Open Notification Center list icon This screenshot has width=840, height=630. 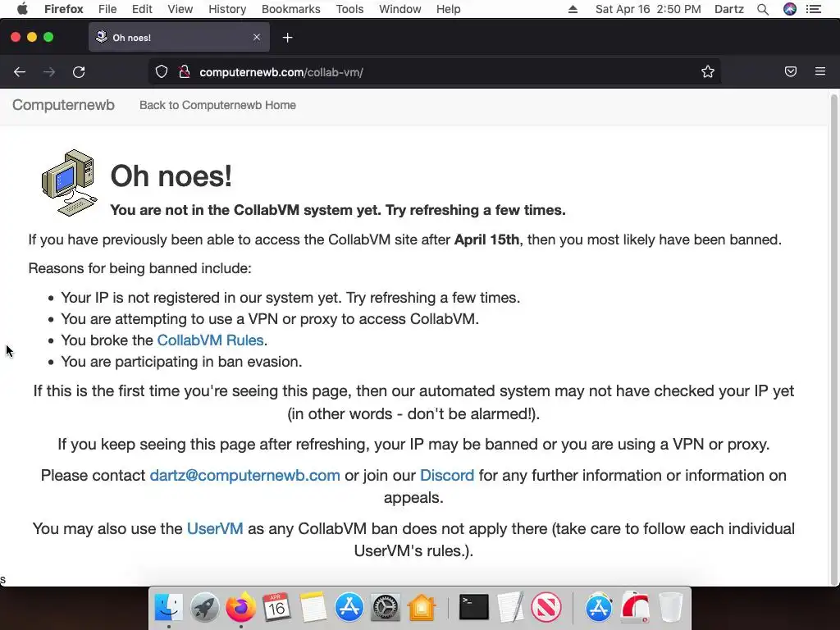coord(814,9)
